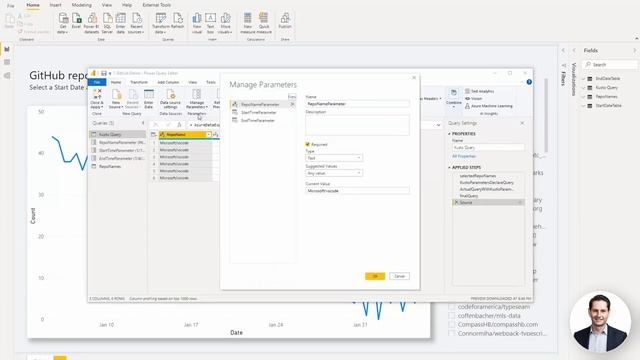Open the Suggested Values dropdown
The height and width of the screenshot is (360, 640).
pyautogui.click(x=334, y=173)
